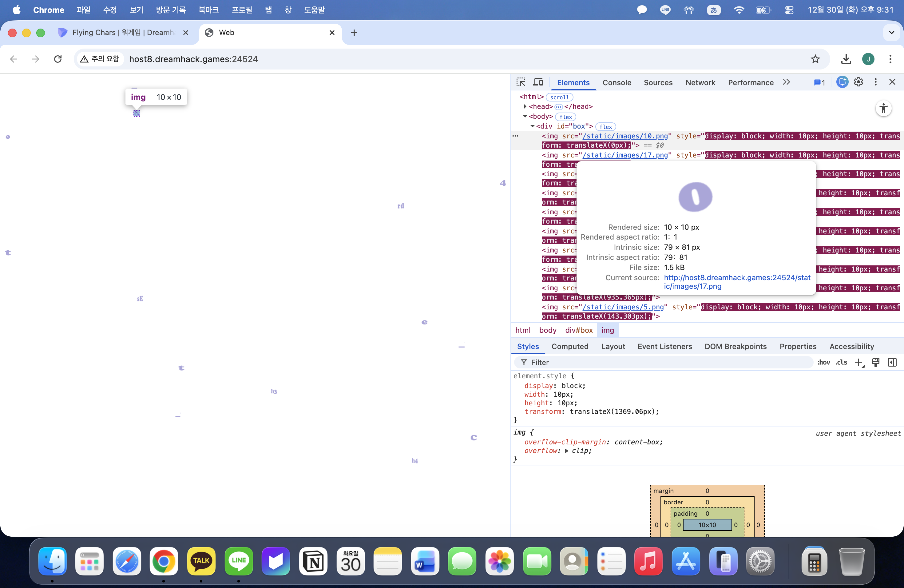Toggle the :hov element state panel

823,362
